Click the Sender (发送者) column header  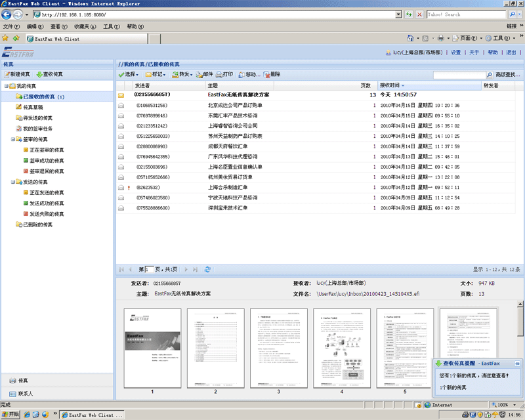(169, 85)
